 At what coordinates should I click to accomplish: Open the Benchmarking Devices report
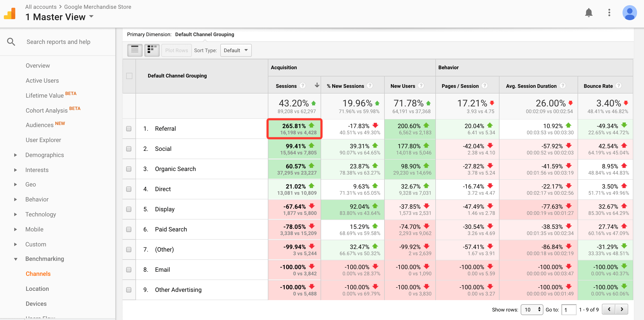pos(36,304)
